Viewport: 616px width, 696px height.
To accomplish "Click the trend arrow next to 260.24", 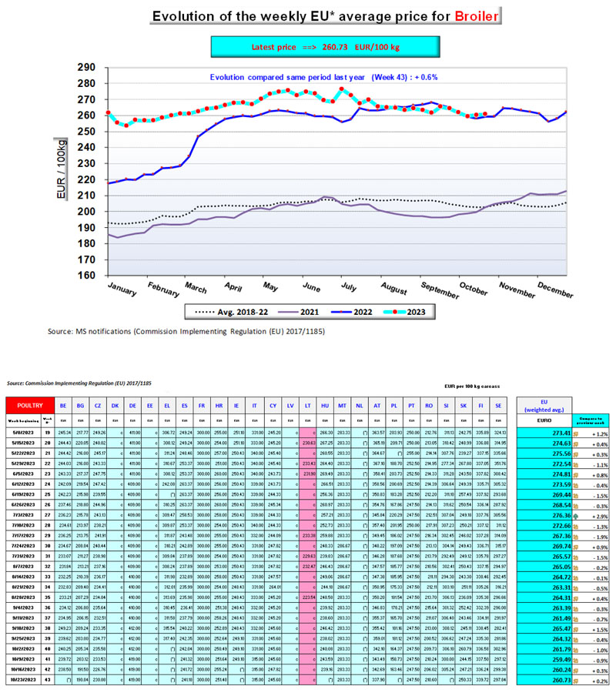I will click(x=576, y=671).
